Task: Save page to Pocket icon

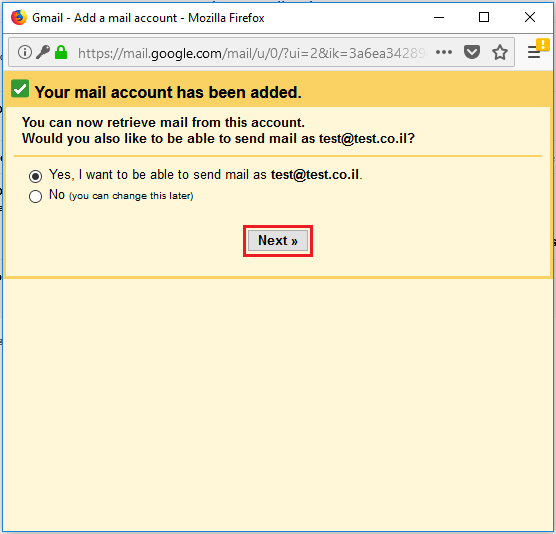Action: pos(472,52)
